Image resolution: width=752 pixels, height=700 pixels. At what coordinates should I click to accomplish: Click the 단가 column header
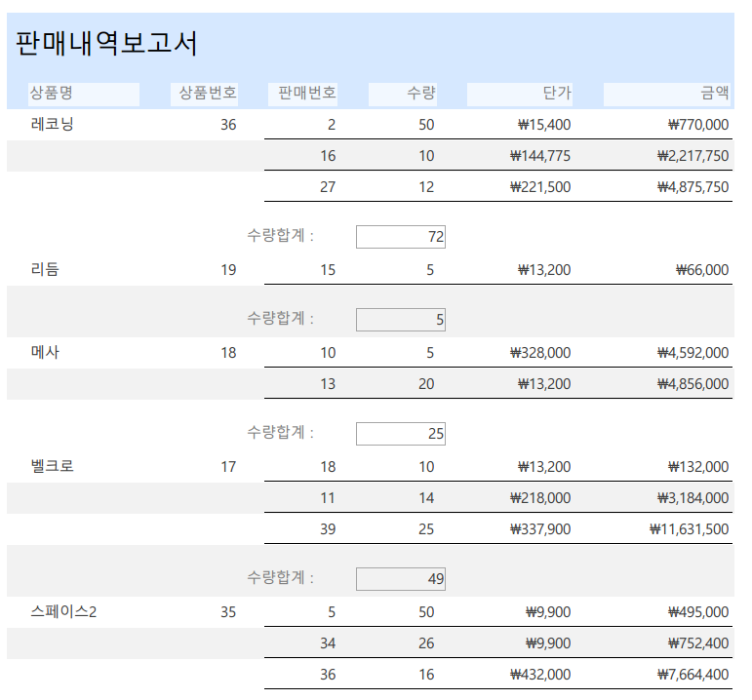520,94
